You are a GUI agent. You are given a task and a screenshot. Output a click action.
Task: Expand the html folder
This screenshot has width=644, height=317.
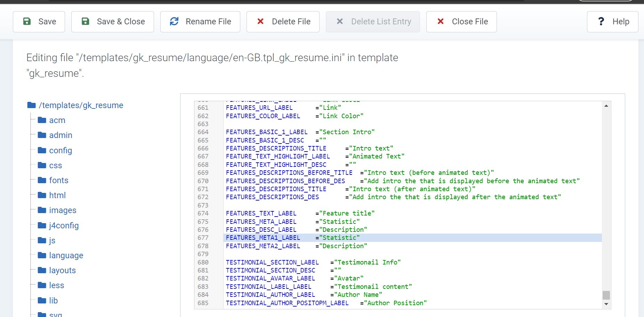pyautogui.click(x=57, y=195)
